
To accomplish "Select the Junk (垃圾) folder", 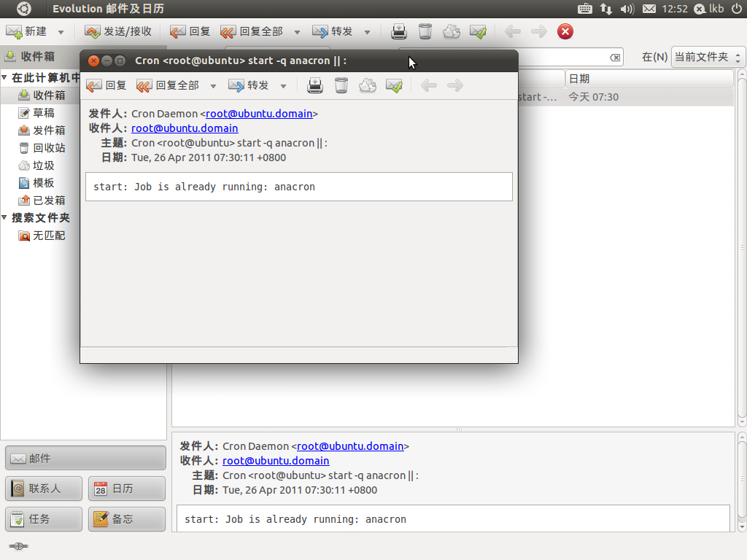I will pos(36,166).
